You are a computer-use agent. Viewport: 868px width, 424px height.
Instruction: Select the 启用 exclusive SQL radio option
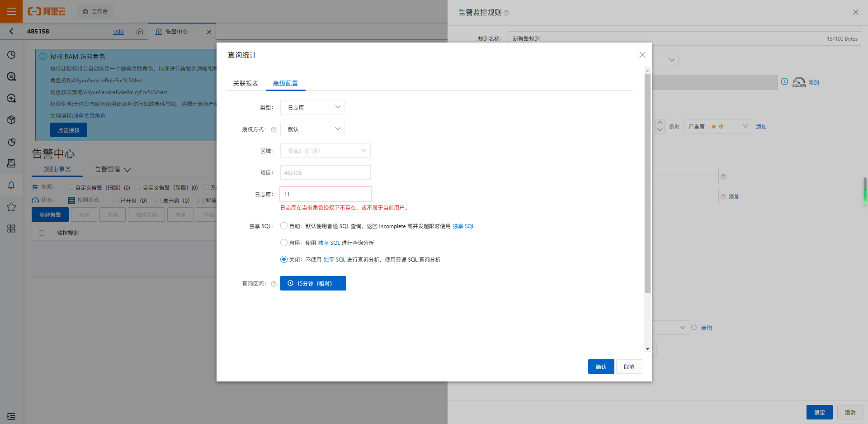(x=284, y=243)
